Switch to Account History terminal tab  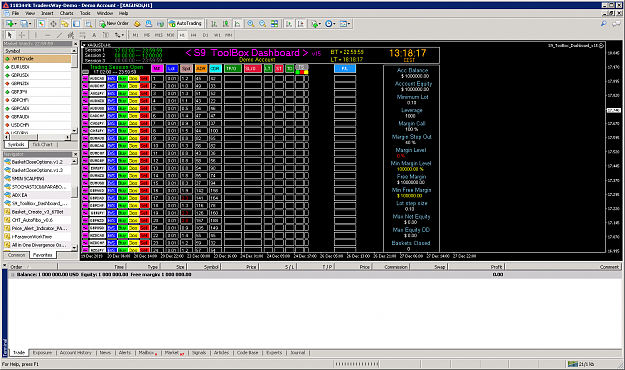click(76, 353)
